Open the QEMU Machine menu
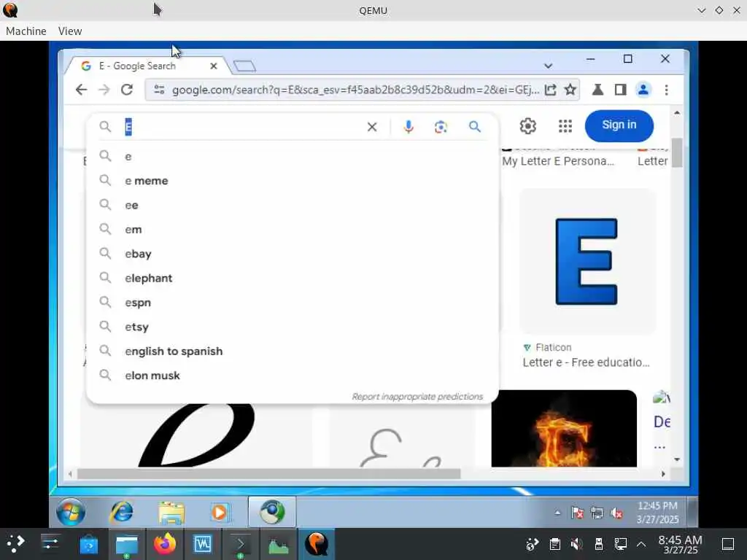 point(26,31)
